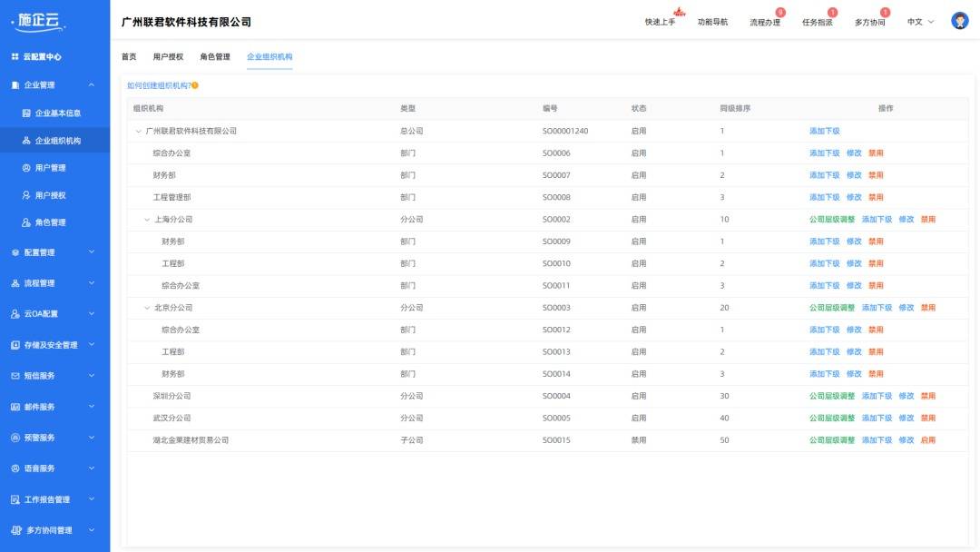This screenshot has height=552, width=980.
Task: Click 启用 for 湖北金莱建材贸易公司
Action: [x=927, y=440]
